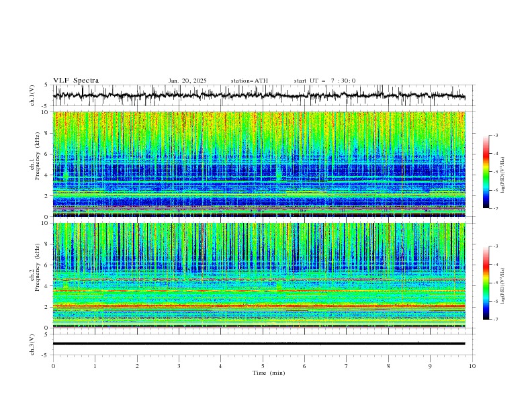Click the "10" kHz tick of ch.1 frequency axis
The height and width of the screenshot is (411, 532).
45,112
